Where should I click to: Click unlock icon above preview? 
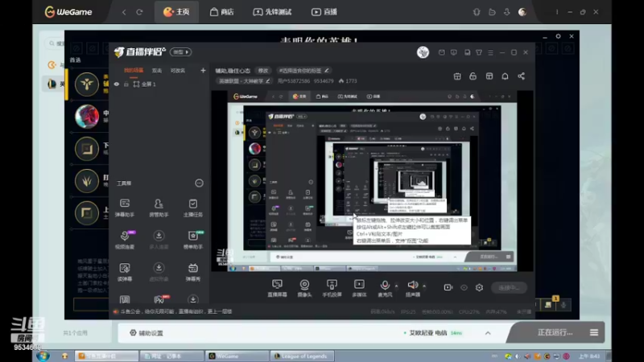(x=473, y=76)
